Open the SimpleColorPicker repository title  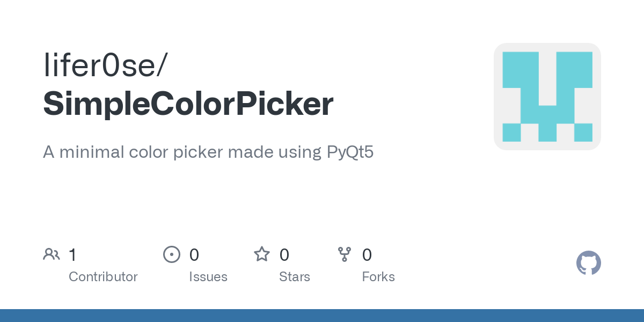pos(188,104)
